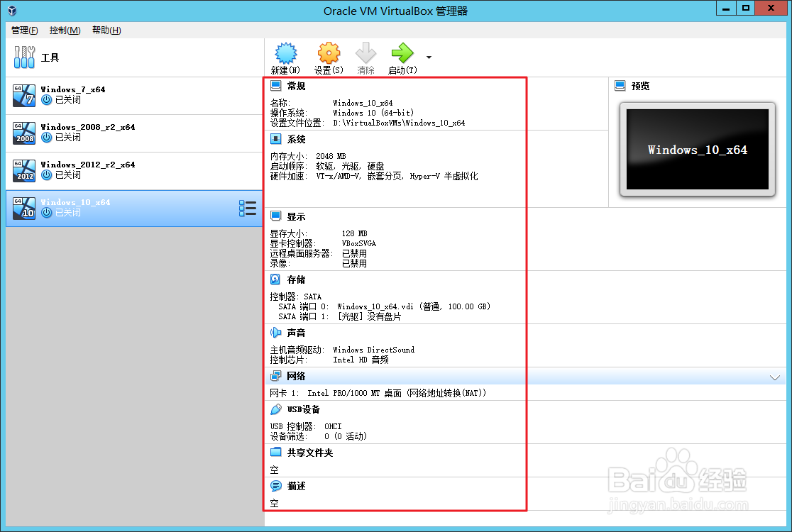Click the Windows_10_x64 preview thumbnail
This screenshot has height=532, width=792.
(696, 150)
